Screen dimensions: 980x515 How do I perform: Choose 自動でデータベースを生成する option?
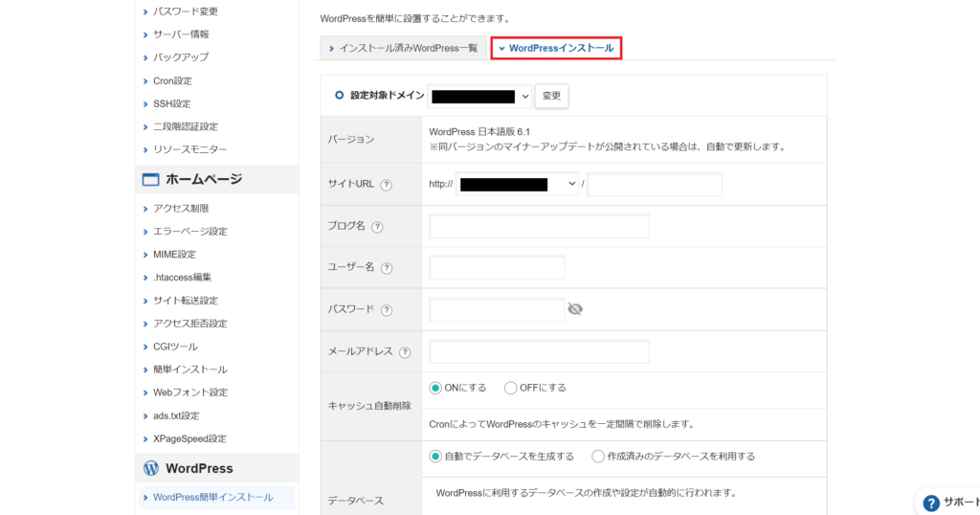[x=435, y=457]
